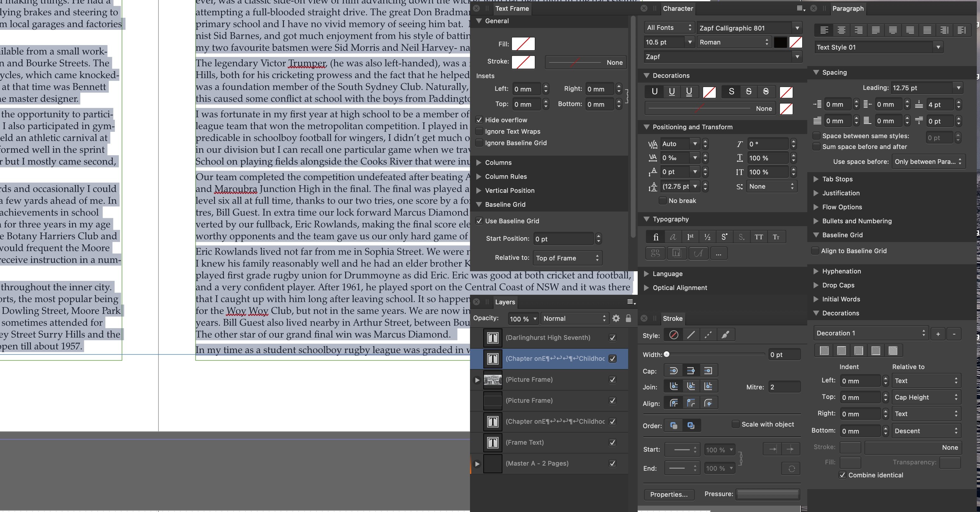Open layer blend options gear
This screenshot has height=512, width=980.
point(616,318)
